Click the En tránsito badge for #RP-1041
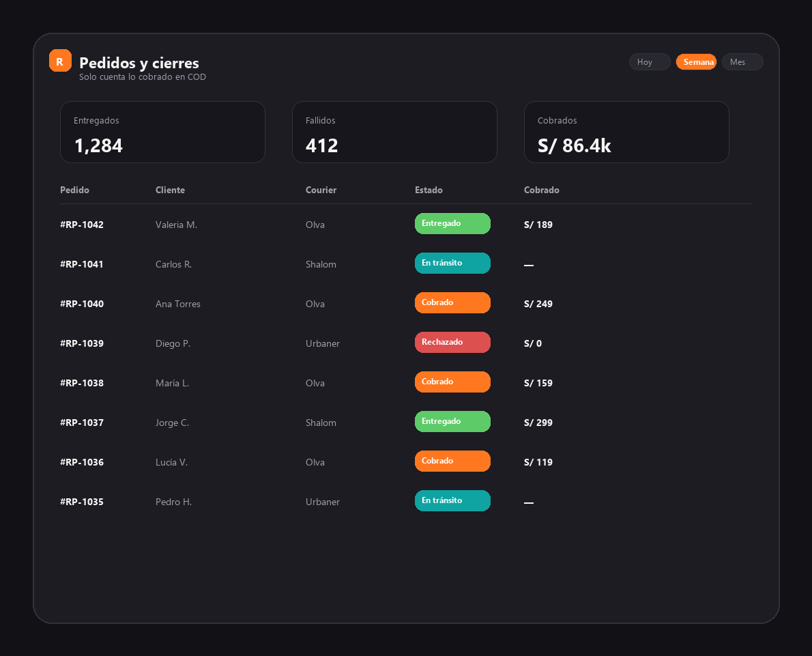Screen dimensions: 812x656 click(452, 263)
